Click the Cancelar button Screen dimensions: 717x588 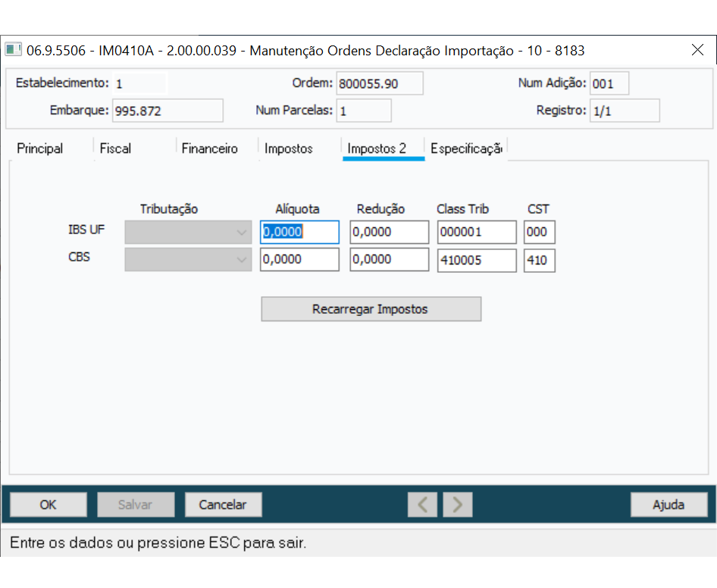click(223, 505)
